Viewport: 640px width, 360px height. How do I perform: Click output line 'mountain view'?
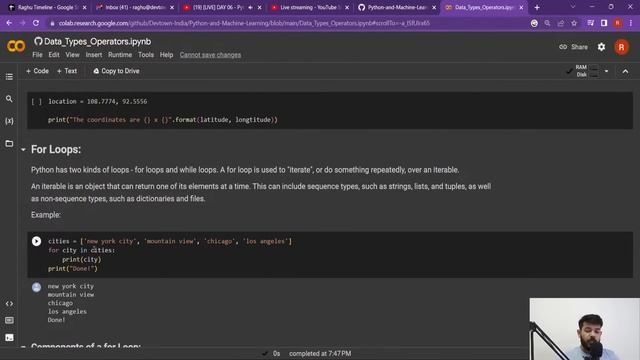pos(71,295)
